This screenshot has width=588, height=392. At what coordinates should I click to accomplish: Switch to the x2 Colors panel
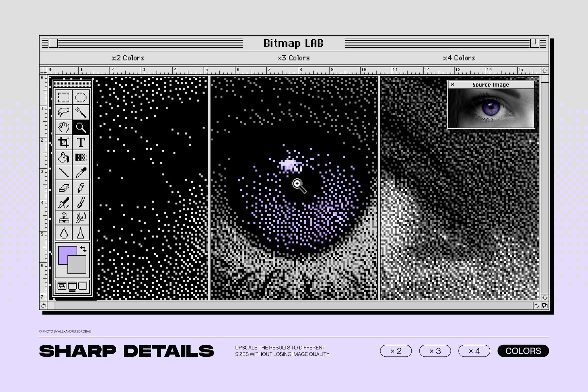[x=128, y=58]
